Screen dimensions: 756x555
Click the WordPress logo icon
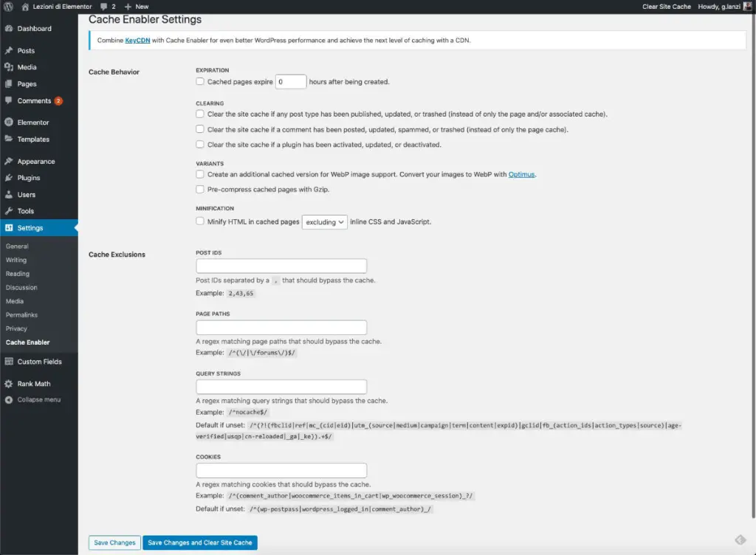tap(8, 6)
